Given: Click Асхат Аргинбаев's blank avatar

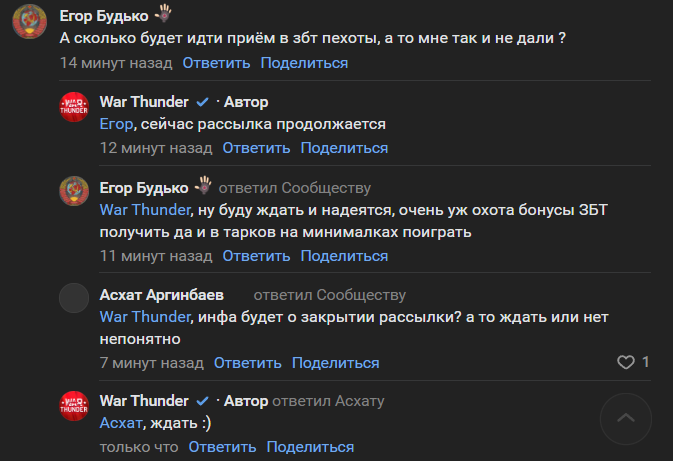Looking at the screenshot, I should pyautogui.click(x=75, y=299).
